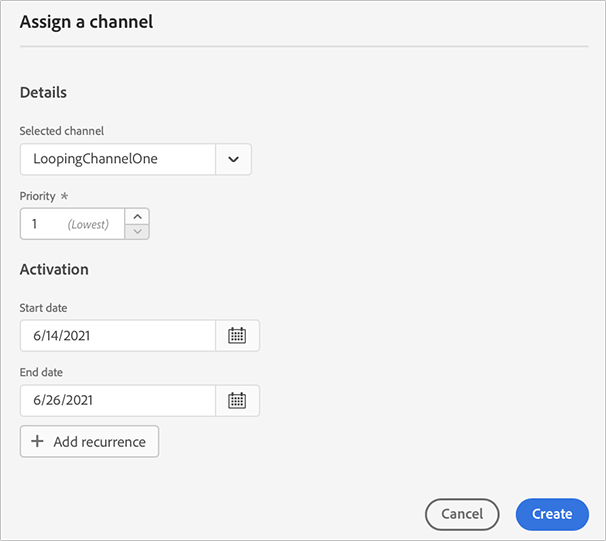Click the Details section heading

pyautogui.click(x=43, y=92)
